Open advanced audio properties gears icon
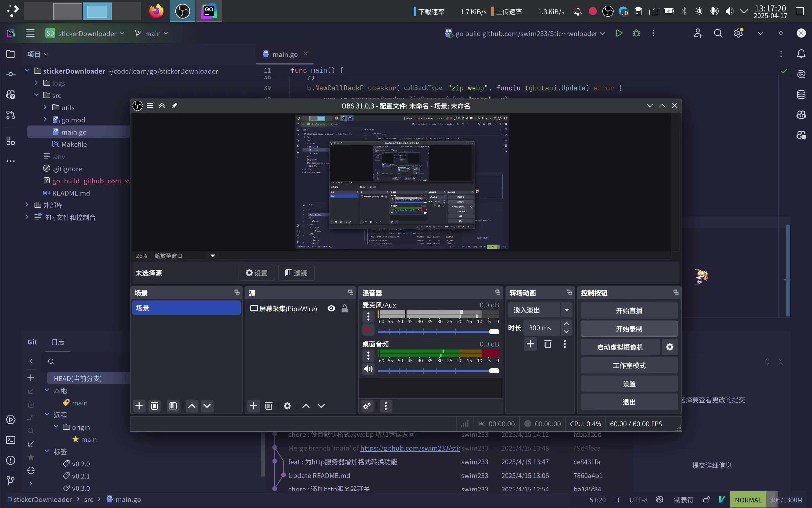The width and height of the screenshot is (812, 508). coord(367,406)
